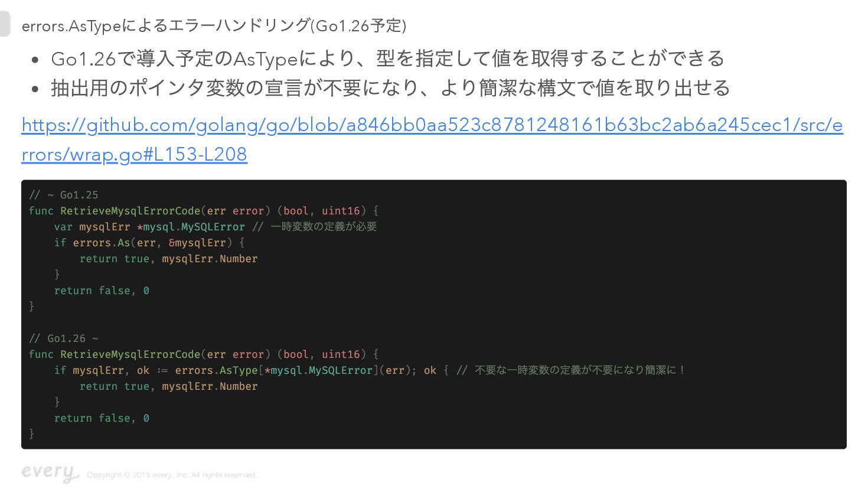Click the "// Go1.26 ~" code comment
The image size is (868, 489).
pos(64,338)
